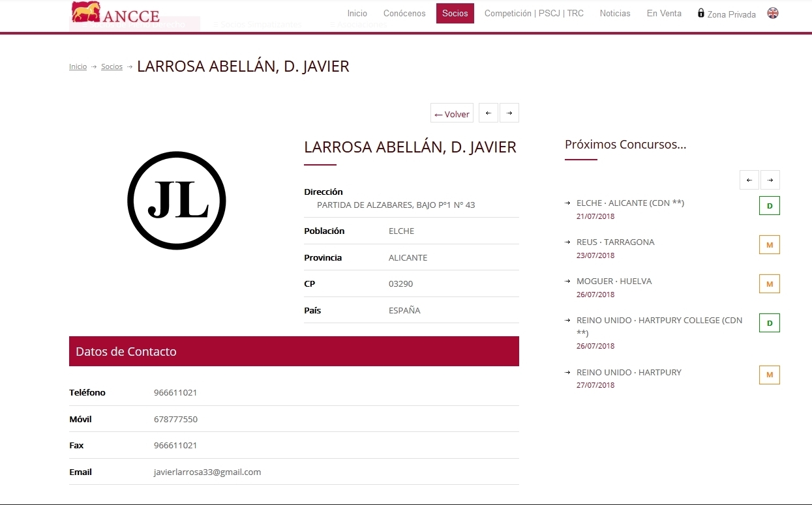
Task: Click green D badge for Elche Alicante
Action: (x=770, y=206)
